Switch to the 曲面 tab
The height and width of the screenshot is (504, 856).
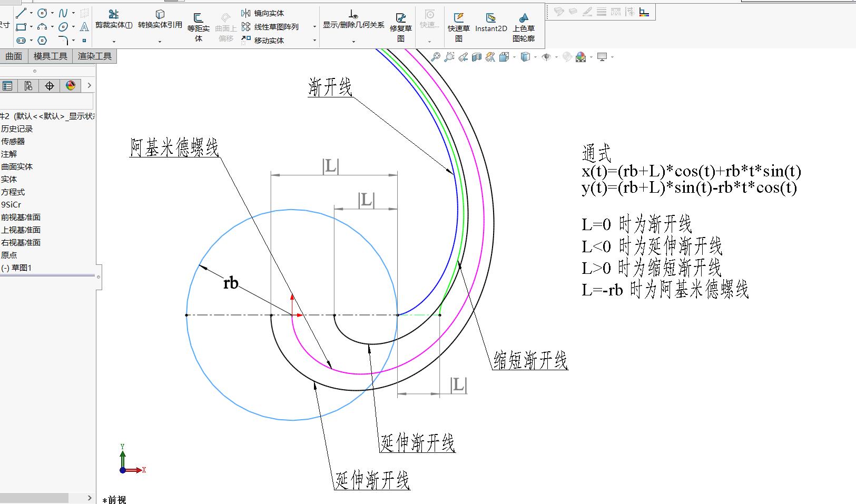(13, 56)
